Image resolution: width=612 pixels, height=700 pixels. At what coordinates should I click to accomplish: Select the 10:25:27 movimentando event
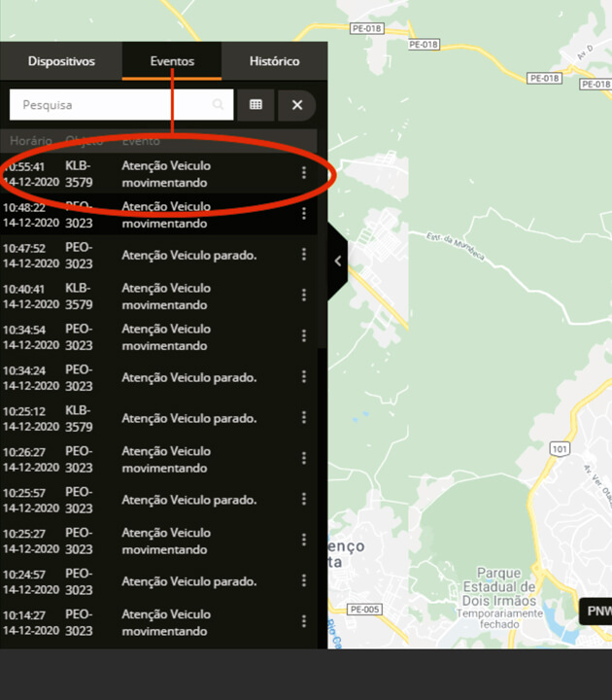click(158, 541)
